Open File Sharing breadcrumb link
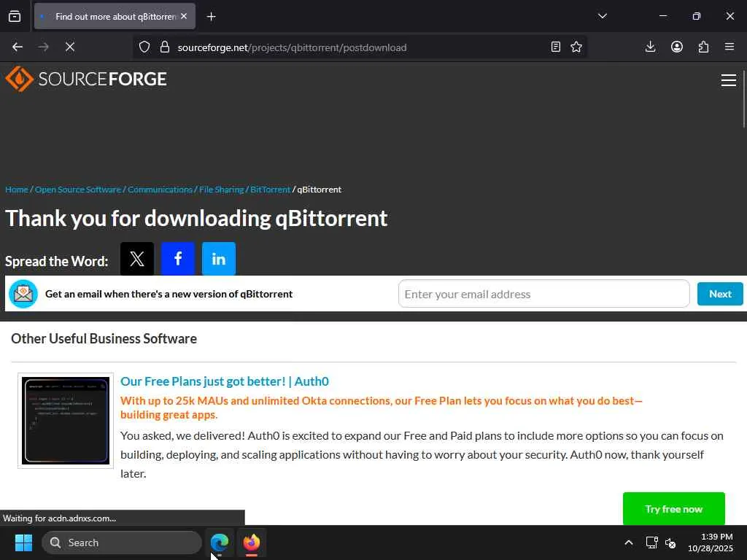 [222, 190]
